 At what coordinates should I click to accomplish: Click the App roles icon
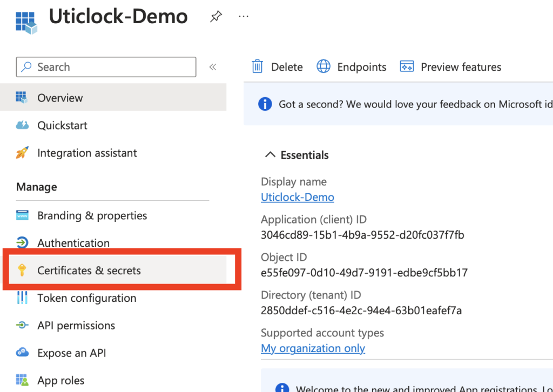pyautogui.click(x=22, y=380)
